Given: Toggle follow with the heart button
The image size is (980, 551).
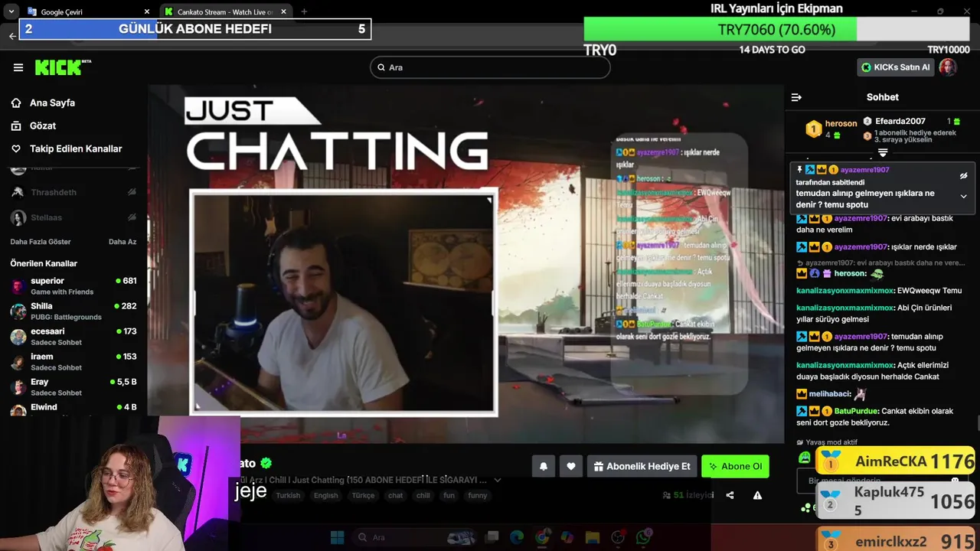Looking at the screenshot, I should 570,466.
